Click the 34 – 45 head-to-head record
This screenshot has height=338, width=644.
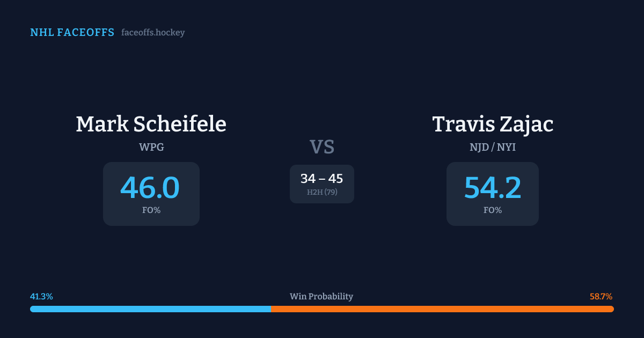pyautogui.click(x=322, y=179)
